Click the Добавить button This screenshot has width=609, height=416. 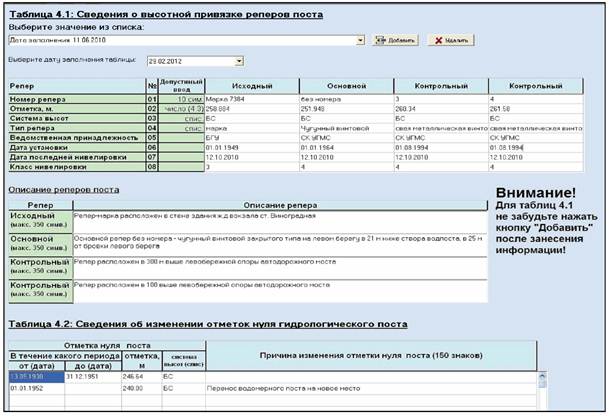394,40
